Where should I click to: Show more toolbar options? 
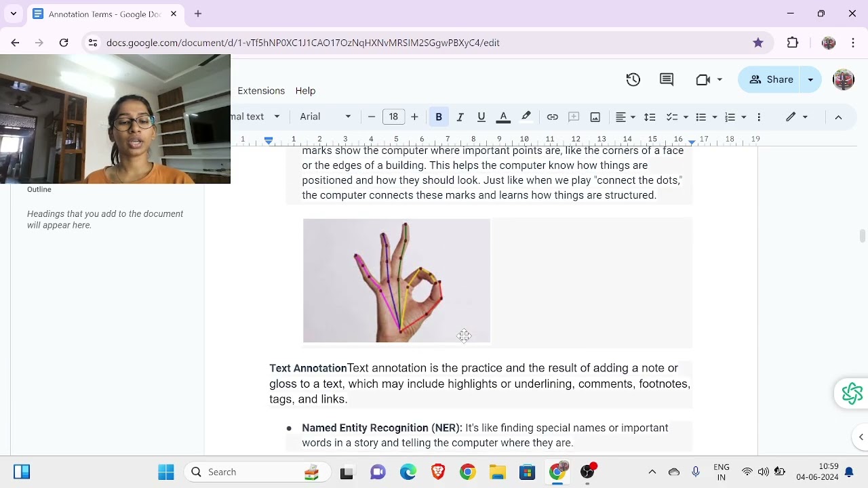759,117
